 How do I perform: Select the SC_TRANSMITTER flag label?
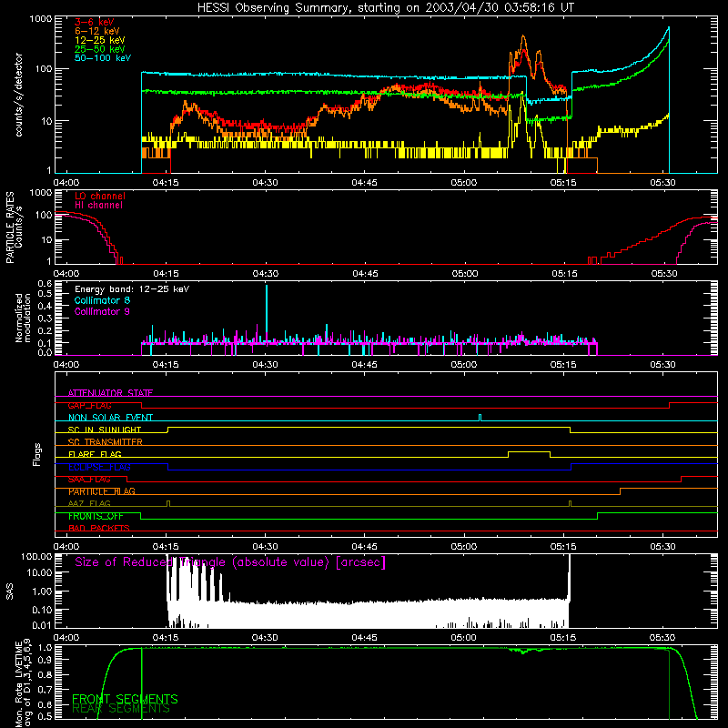[106, 442]
